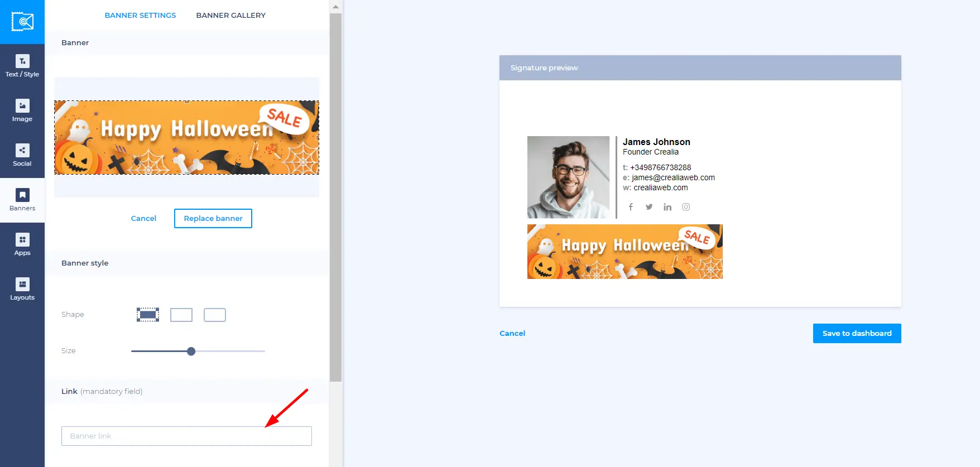Image resolution: width=980 pixels, height=467 pixels.
Task: Focus the Banner link input field
Action: point(186,436)
